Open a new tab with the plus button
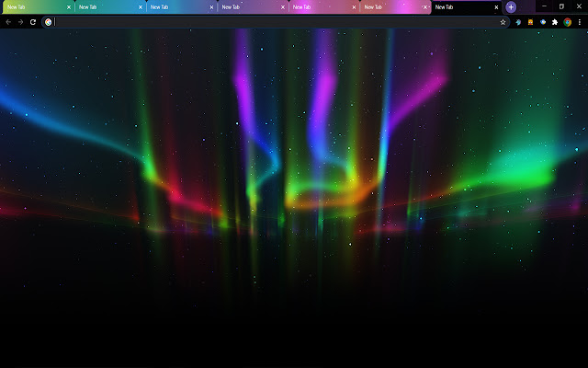This screenshot has width=588, height=368. point(511,6)
